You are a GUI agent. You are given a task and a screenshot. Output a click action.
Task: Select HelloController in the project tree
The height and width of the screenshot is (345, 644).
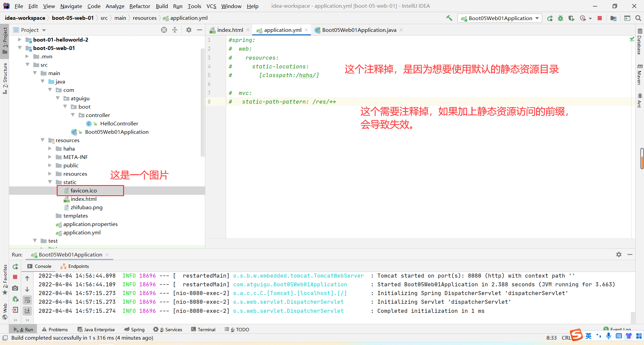coord(119,123)
